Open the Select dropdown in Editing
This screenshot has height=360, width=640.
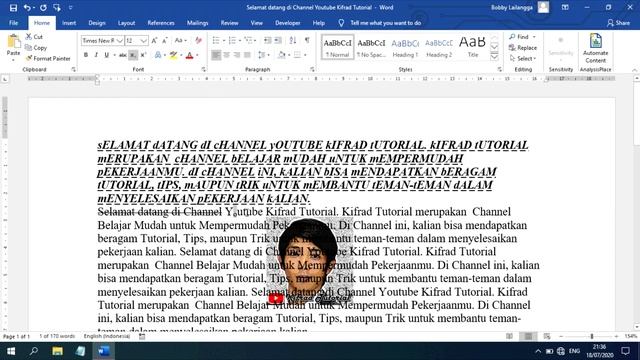pyautogui.click(x=523, y=58)
